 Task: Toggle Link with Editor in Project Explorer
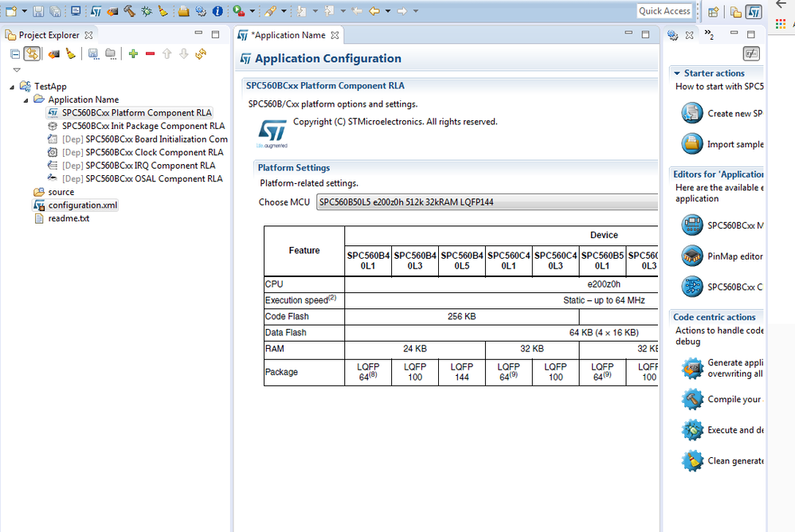[32, 53]
